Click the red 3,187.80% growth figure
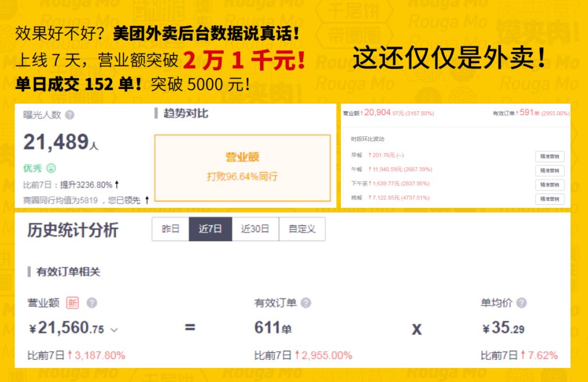Viewport: 588px width, 382px height. click(100, 355)
